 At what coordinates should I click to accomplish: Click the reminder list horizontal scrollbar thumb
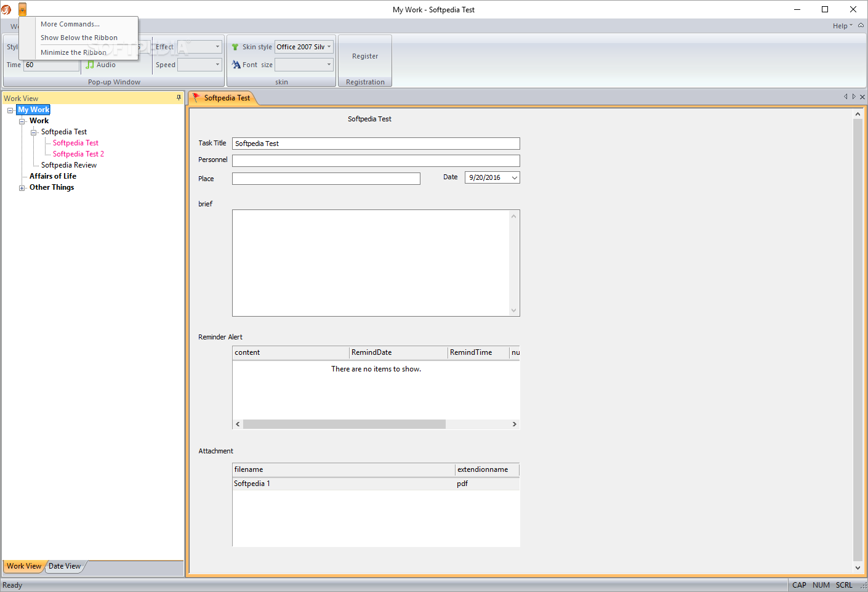pos(344,424)
